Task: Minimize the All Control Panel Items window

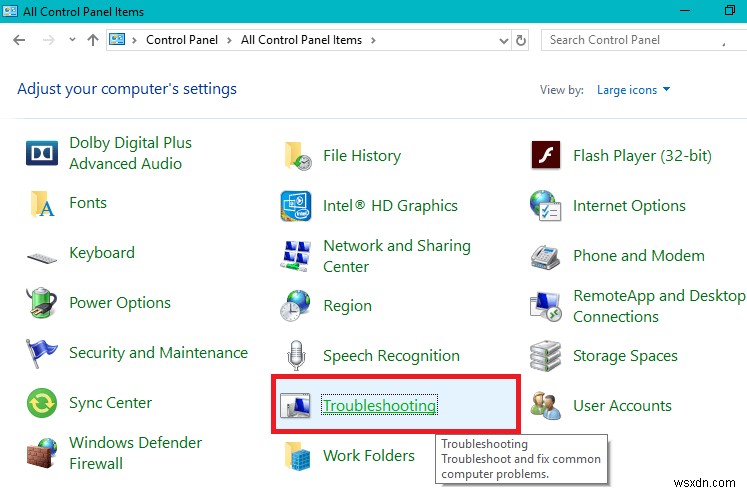Action: click(x=685, y=10)
